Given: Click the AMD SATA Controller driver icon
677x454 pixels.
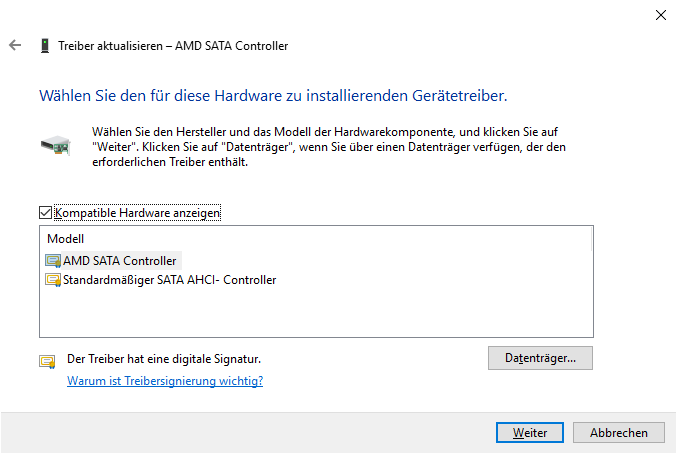Looking at the screenshot, I should [53, 261].
